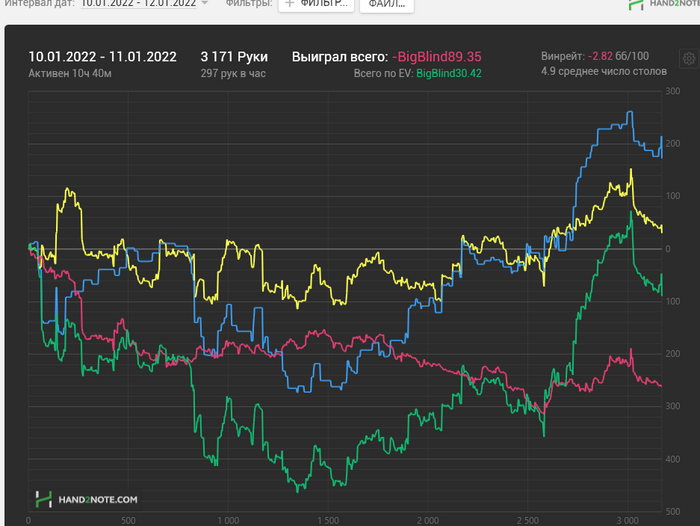Image resolution: width=700 pixels, height=526 pixels.
Task: Select the x-axis label 3 000
Action: point(628,521)
